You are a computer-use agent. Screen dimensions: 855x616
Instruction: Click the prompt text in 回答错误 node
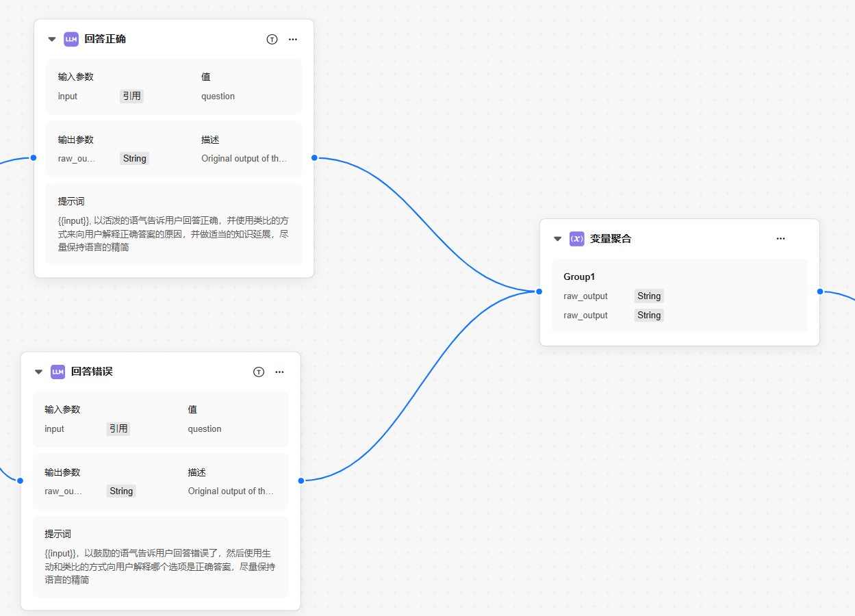(161, 566)
